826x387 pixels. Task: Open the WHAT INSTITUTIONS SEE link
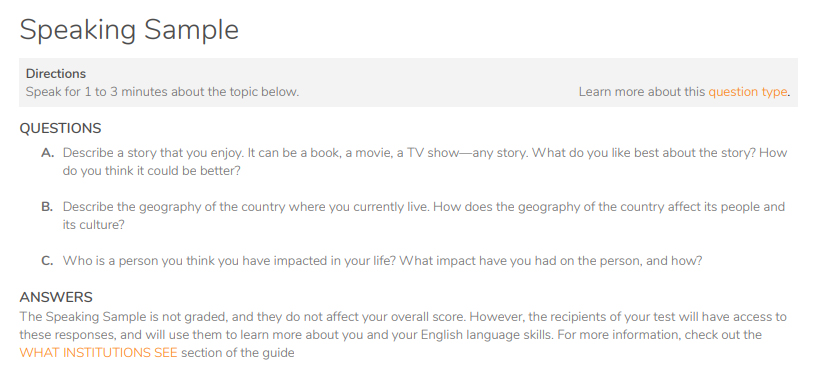pos(99,353)
